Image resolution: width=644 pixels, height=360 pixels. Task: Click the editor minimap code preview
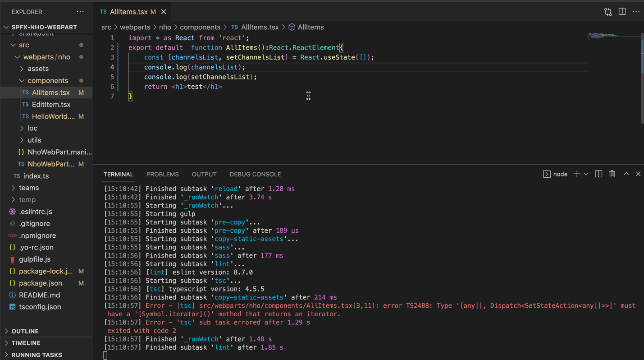[603, 35]
